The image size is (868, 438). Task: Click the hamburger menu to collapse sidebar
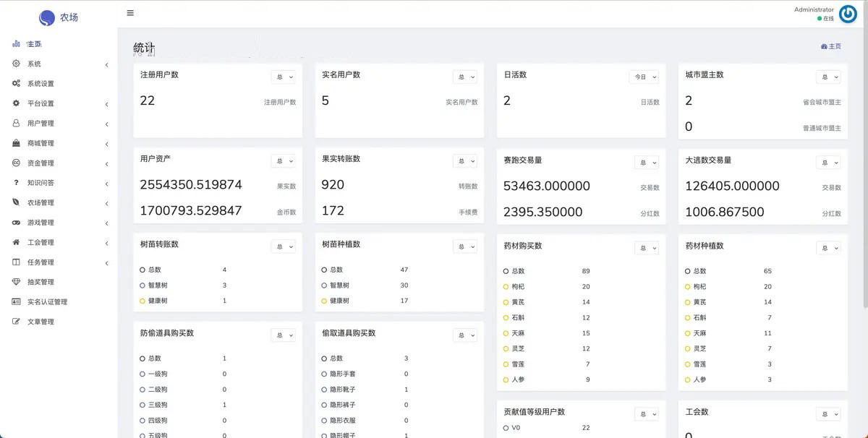click(130, 12)
